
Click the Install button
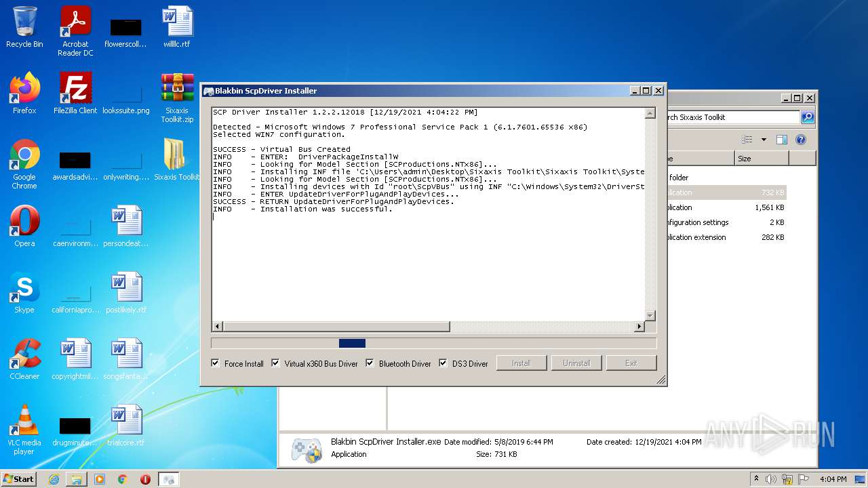[x=521, y=363]
